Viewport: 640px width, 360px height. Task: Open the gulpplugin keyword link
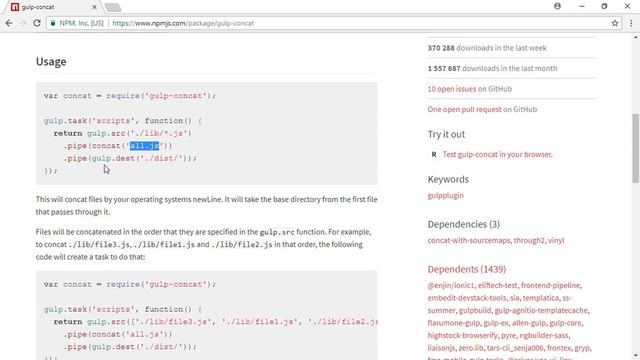(445, 195)
